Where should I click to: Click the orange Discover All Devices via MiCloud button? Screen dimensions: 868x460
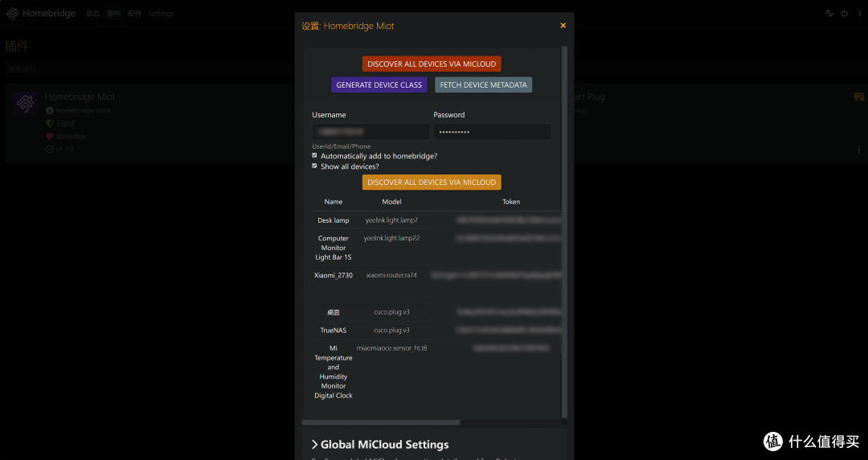(432, 183)
